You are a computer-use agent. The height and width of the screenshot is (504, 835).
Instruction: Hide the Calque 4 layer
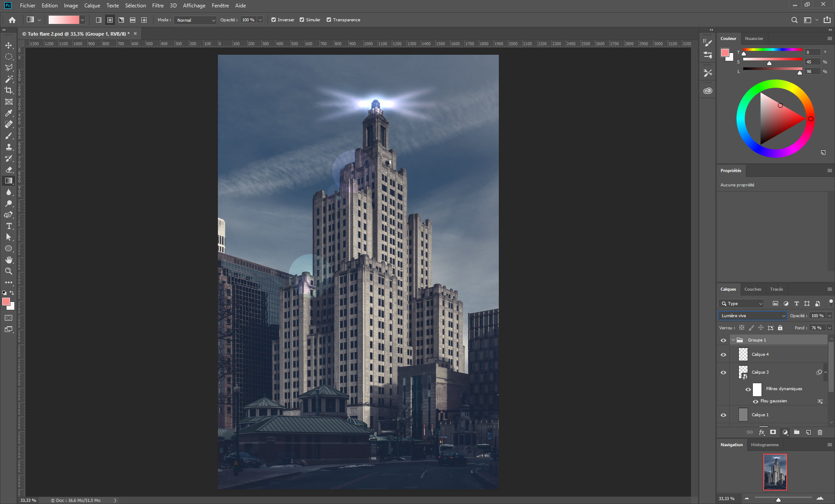coord(723,355)
